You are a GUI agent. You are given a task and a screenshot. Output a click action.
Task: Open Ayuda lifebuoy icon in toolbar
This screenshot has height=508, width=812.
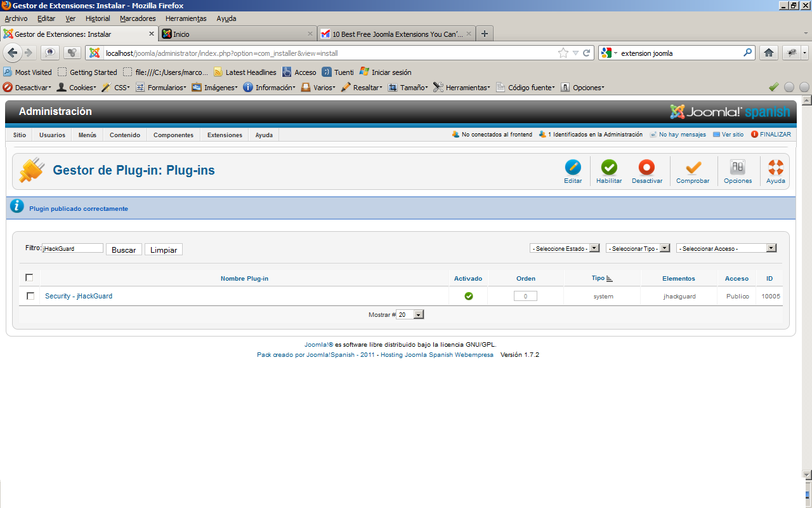[775, 168]
